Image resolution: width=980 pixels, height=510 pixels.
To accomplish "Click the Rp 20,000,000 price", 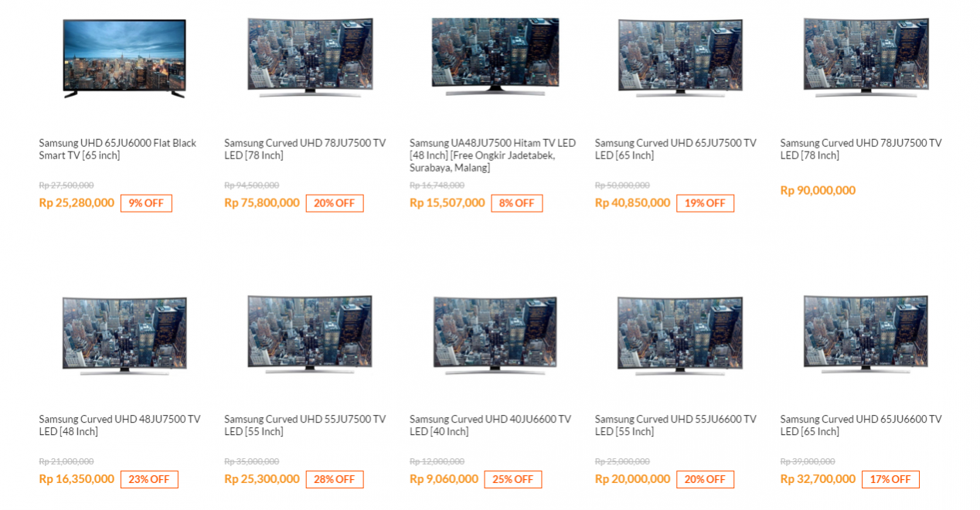I will tap(632, 479).
